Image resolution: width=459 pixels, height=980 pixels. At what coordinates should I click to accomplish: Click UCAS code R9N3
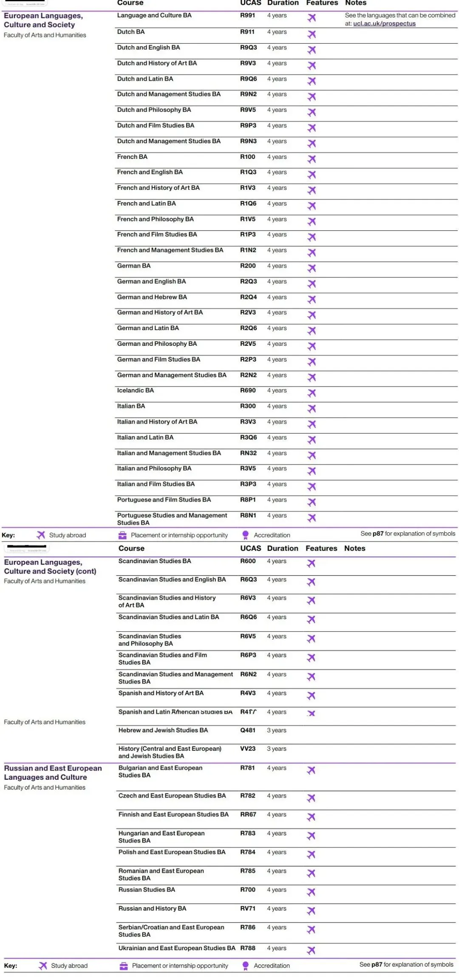(x=248, y=141)
